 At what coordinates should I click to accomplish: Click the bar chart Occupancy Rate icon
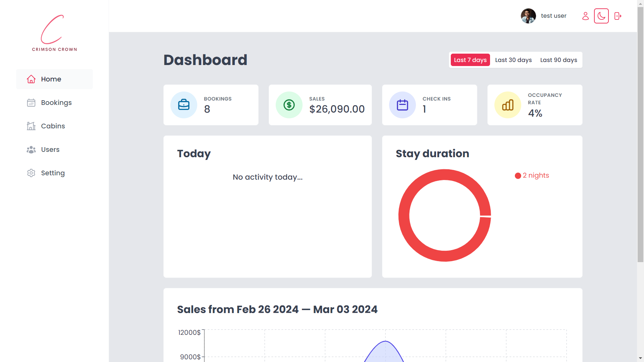(x=507, y=105)
